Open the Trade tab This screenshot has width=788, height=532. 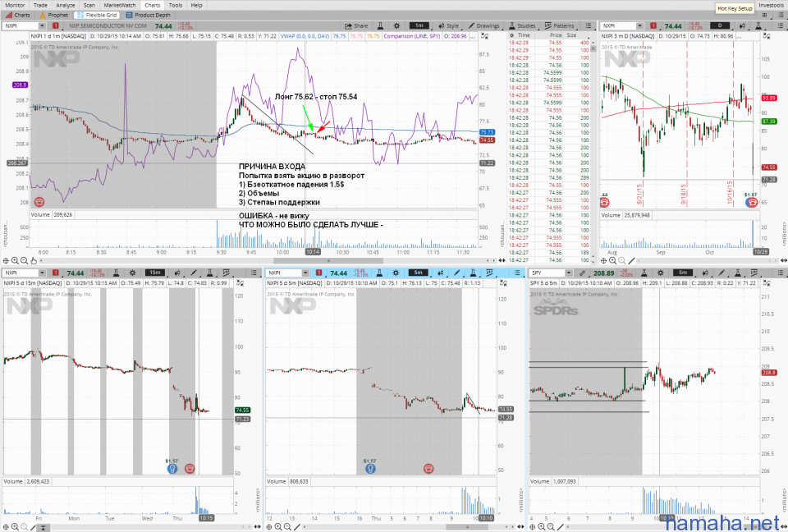click(x=40, y=5)
